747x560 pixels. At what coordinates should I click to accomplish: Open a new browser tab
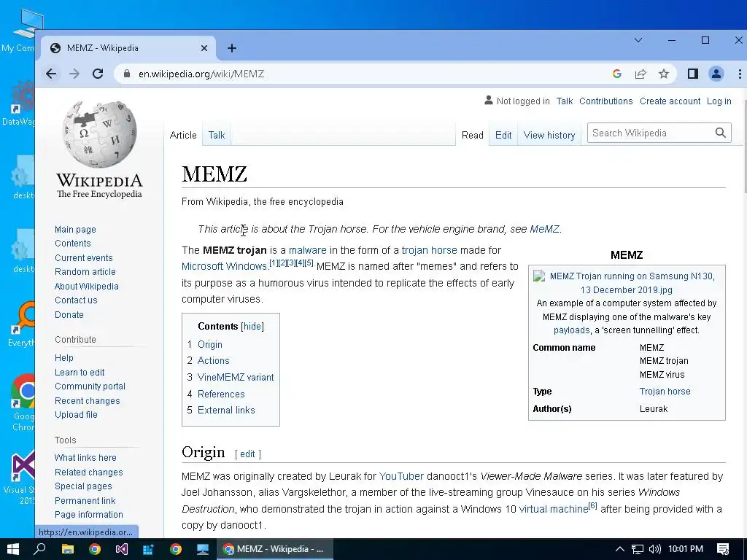pyautogui.click(x=232, y=48)
